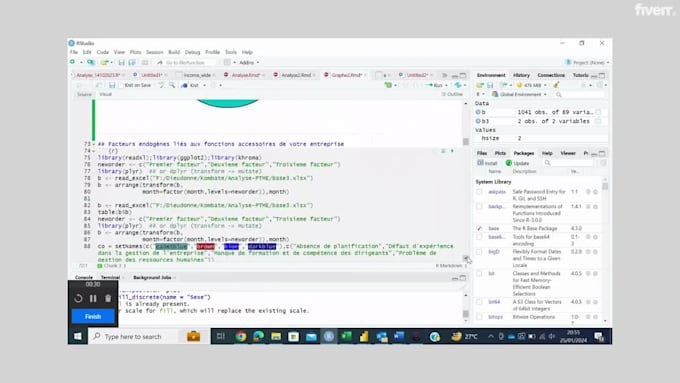Click the Open File folder icon

[104, 62]
